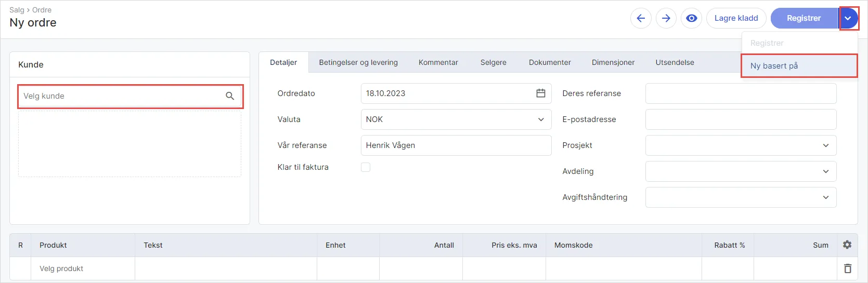Toggle the arrow menu beside Registrer
The height and width of the screenshot is (283, 868).
click(848, 18)
